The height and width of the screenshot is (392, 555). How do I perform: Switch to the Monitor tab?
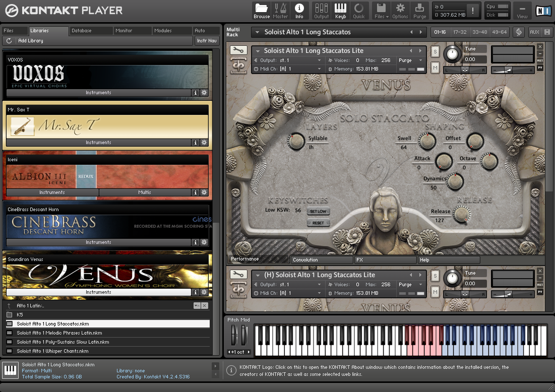click(133, 31)
